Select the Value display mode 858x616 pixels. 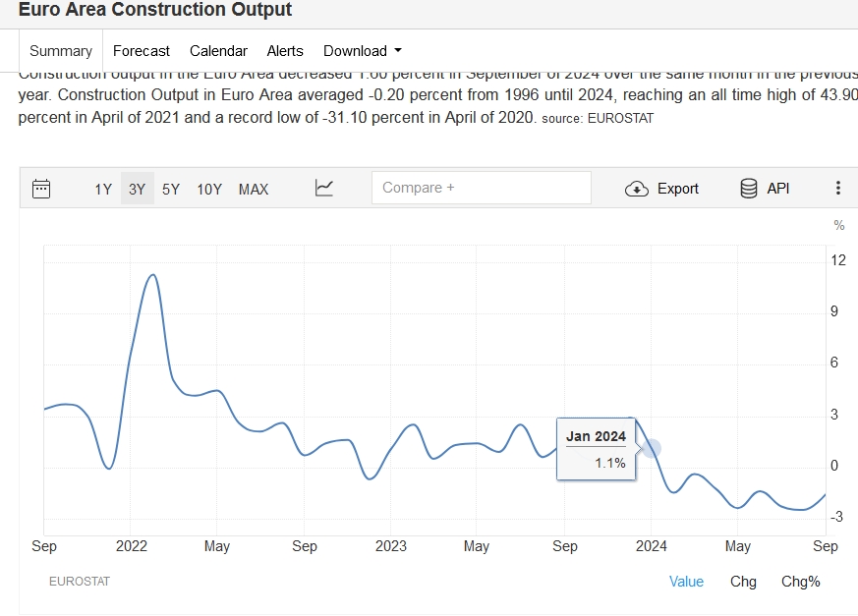[686, 582]
